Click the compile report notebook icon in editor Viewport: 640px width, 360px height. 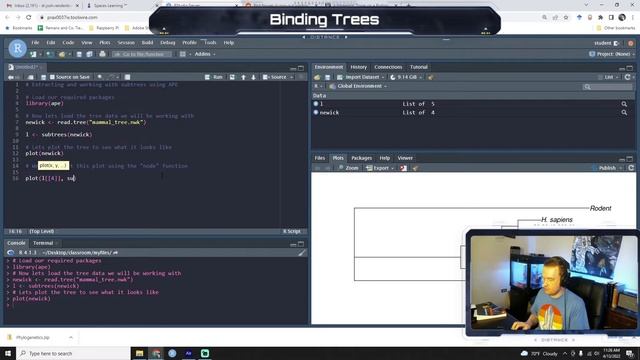click(x=127, y=77)
